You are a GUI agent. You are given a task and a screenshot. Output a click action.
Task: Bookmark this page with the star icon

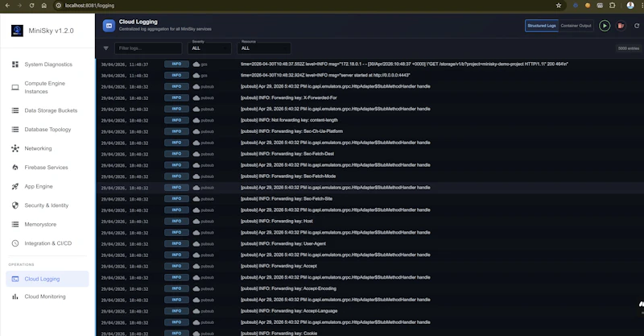pos(559,6)
